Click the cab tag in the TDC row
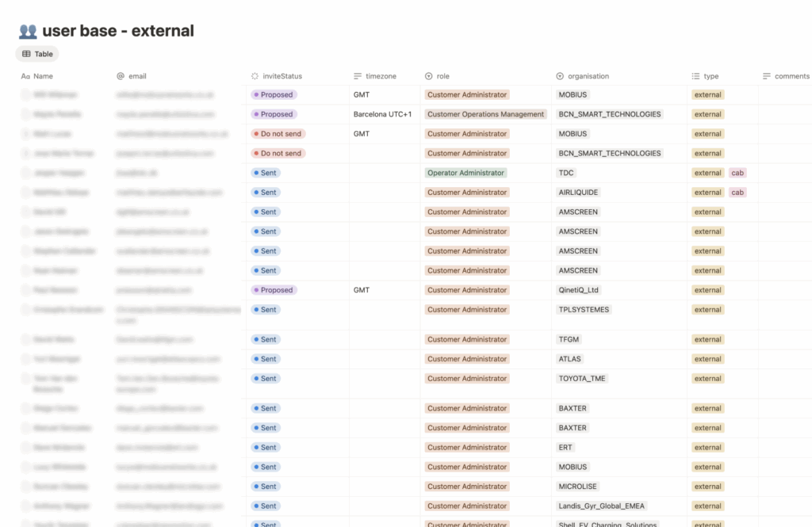 pyautogui.click(x=737, y=173)
